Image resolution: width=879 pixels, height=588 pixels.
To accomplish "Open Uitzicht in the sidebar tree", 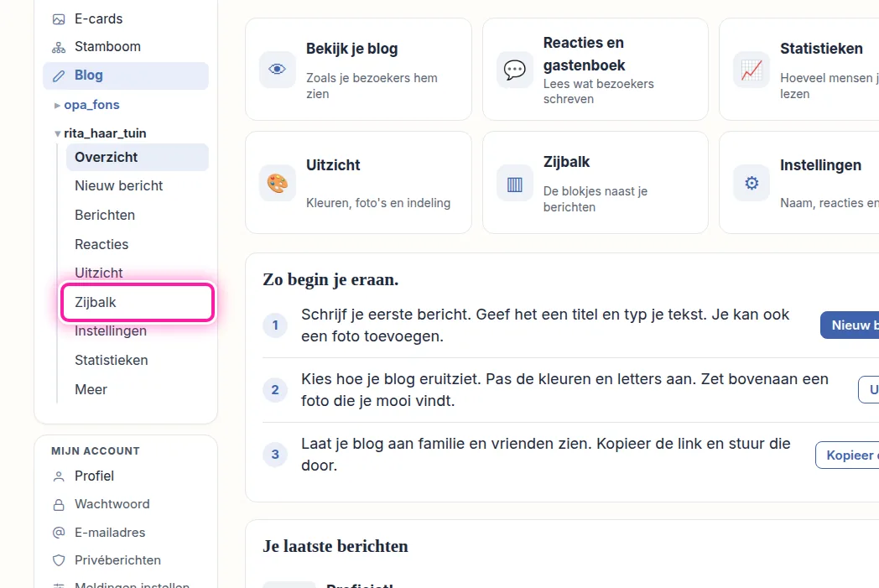I will (138, 273).
